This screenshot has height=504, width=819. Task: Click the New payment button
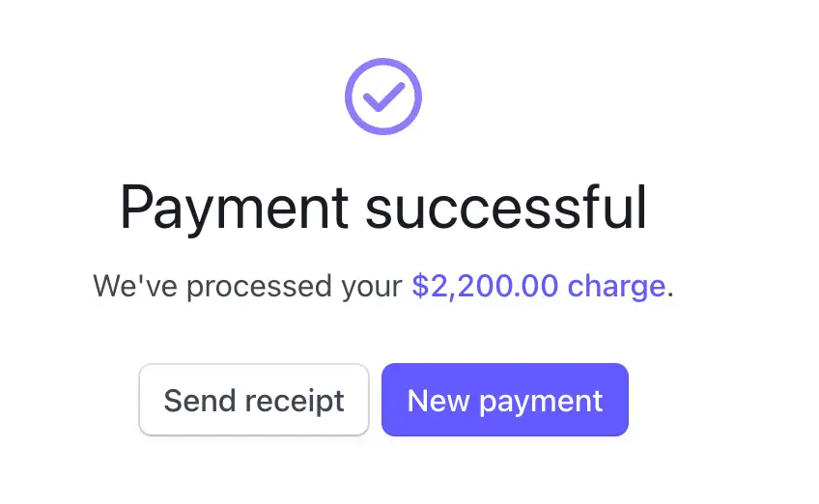(x=505, y=400)
